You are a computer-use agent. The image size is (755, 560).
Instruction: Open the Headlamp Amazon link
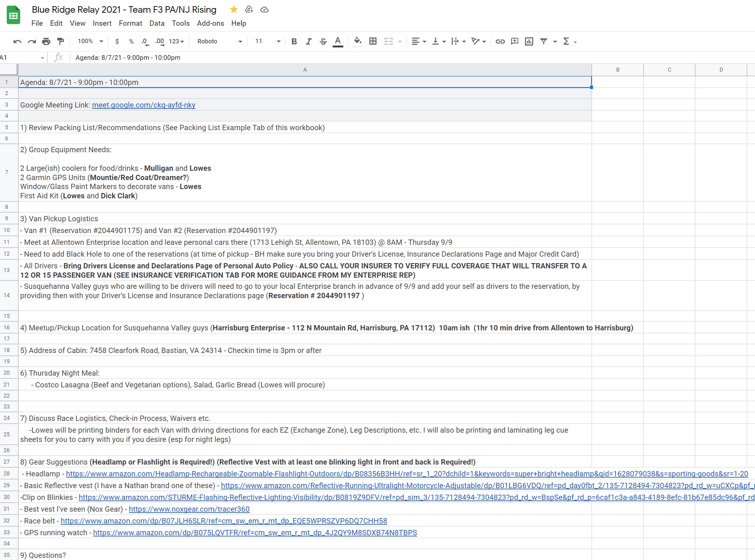click(407, 474)
